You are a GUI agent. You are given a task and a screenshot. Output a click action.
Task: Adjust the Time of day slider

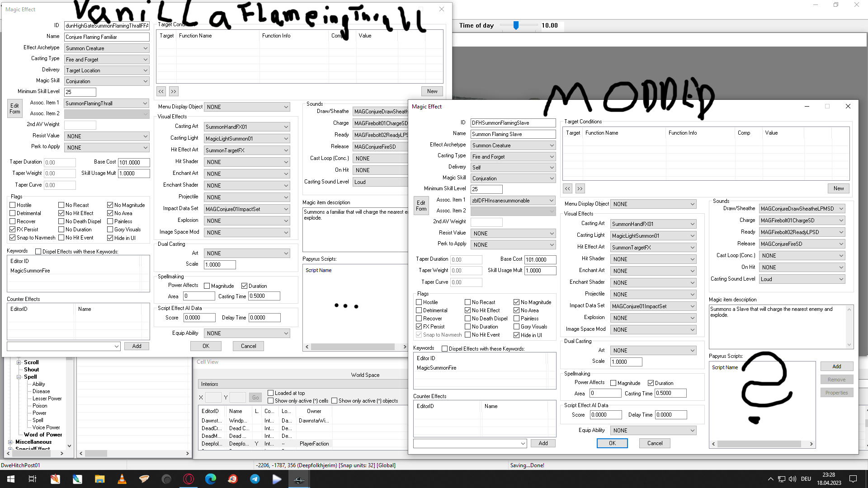point(516,26)
